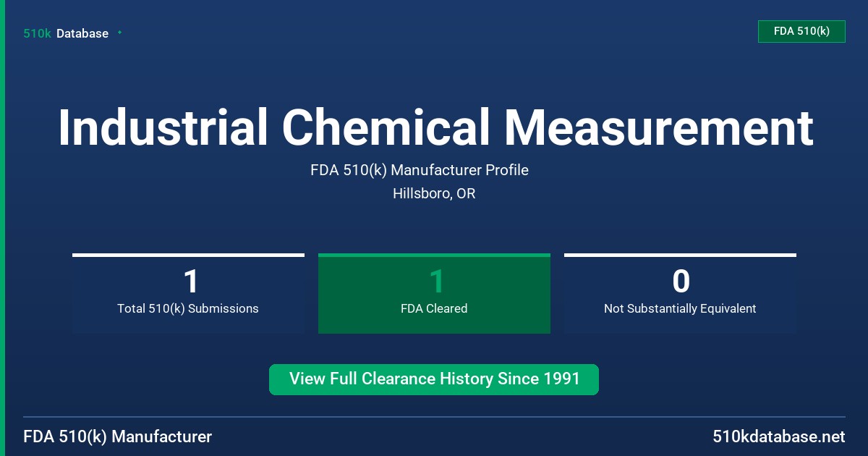This screenshot has height=456, width=868.
Task: Click the FDA 510(k) badge button
Action: click(801, 31)
